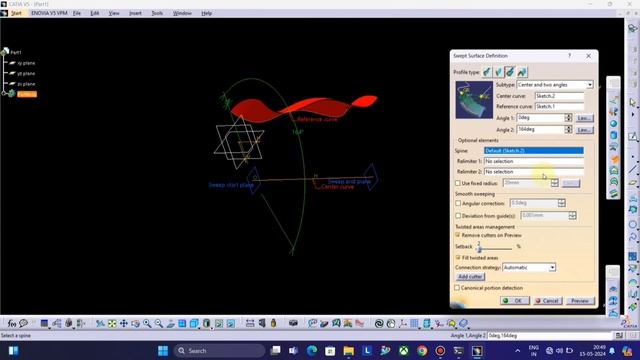640x360 pixels.
Task: Activate the Pan view tool
Action: pyautogui.click(x=124, y=324)
